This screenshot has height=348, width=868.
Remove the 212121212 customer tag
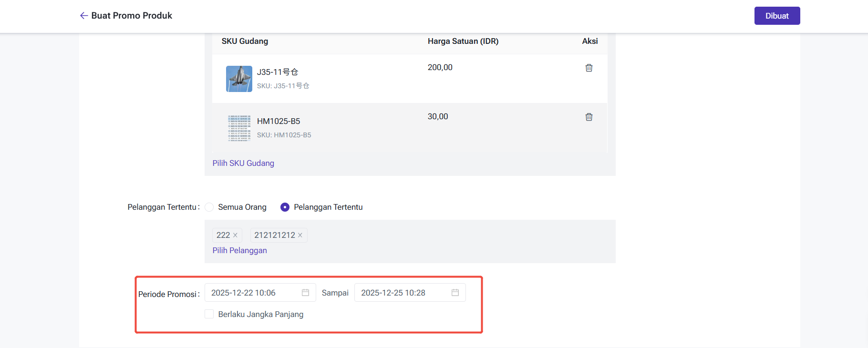[300, 235]
